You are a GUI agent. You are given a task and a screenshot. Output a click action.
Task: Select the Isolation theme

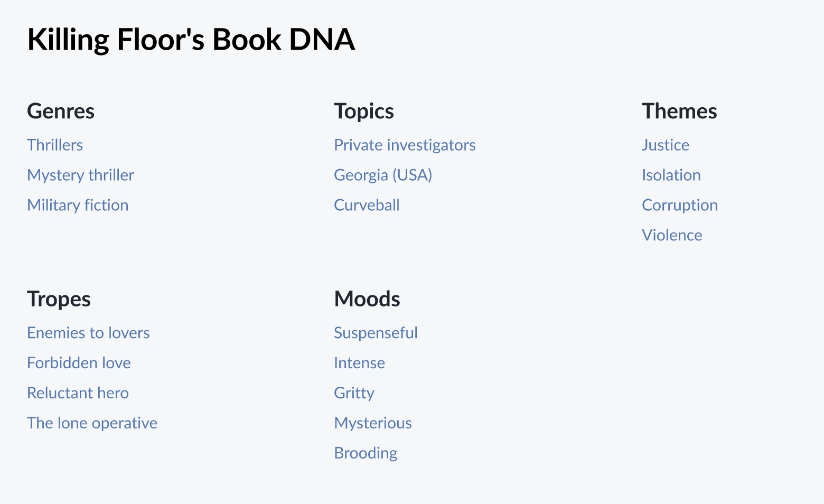tap(671, 175)
